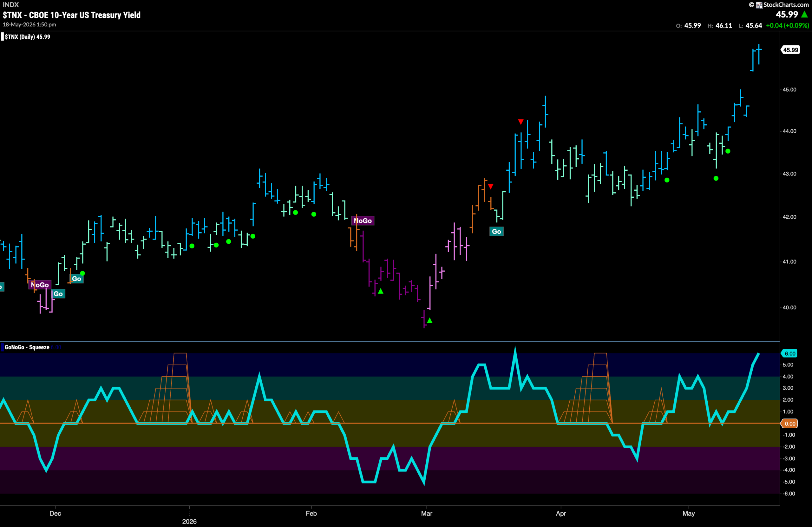This screenshot has height=527, width=812.
Task: Click the green dot in late April
Action: (x=667, y=180)
